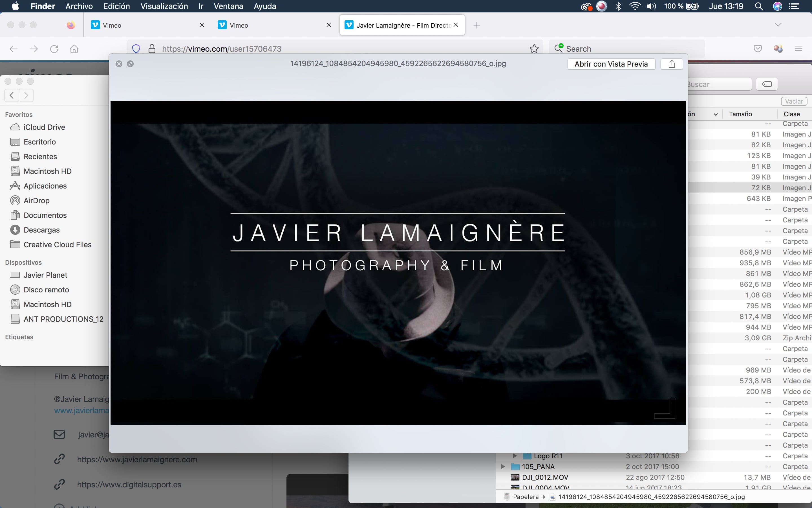Select Creative Cloud Files in sidebar
The image size is (812, 508).
coord(58,245)
